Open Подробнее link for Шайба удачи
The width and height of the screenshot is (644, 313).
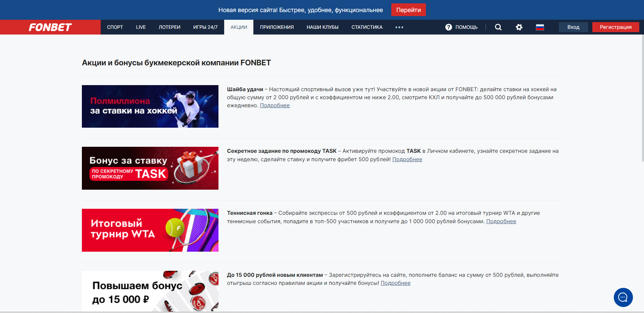click(x=275, y=106)
